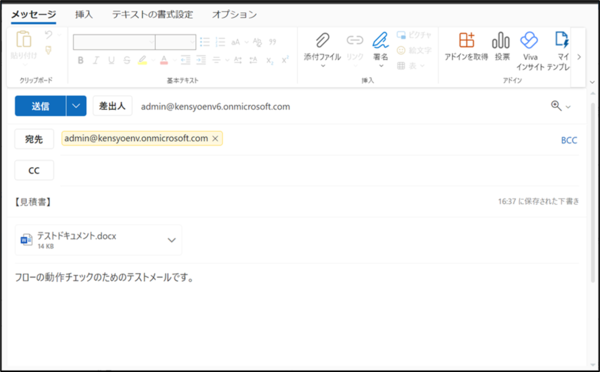Viewport: 600px width, 372px height.
Task: Click the Decrease Indent icon
Action: [185, 60]
